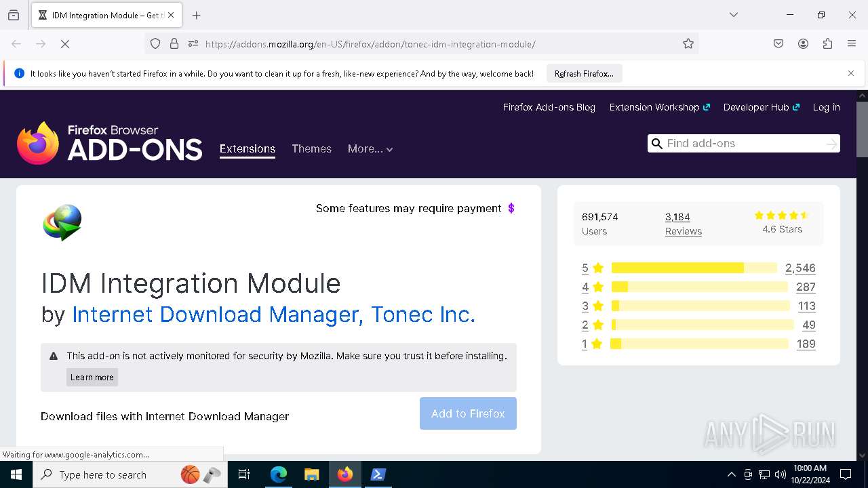Open the 287 four-star review count
Viewport: 868px width, 488px height.
click(x=806, y=287)
